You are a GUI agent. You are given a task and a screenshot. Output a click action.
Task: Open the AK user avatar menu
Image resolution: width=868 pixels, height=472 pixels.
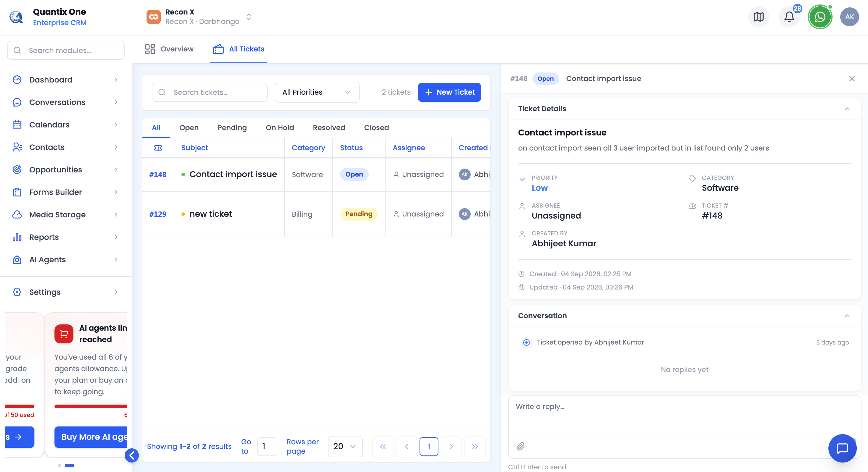pos(849,17)
